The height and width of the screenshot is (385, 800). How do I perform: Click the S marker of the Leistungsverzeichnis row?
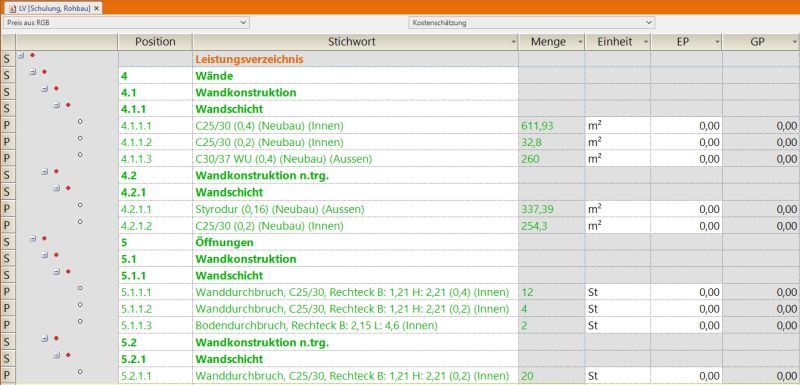[x=7, y=59]
